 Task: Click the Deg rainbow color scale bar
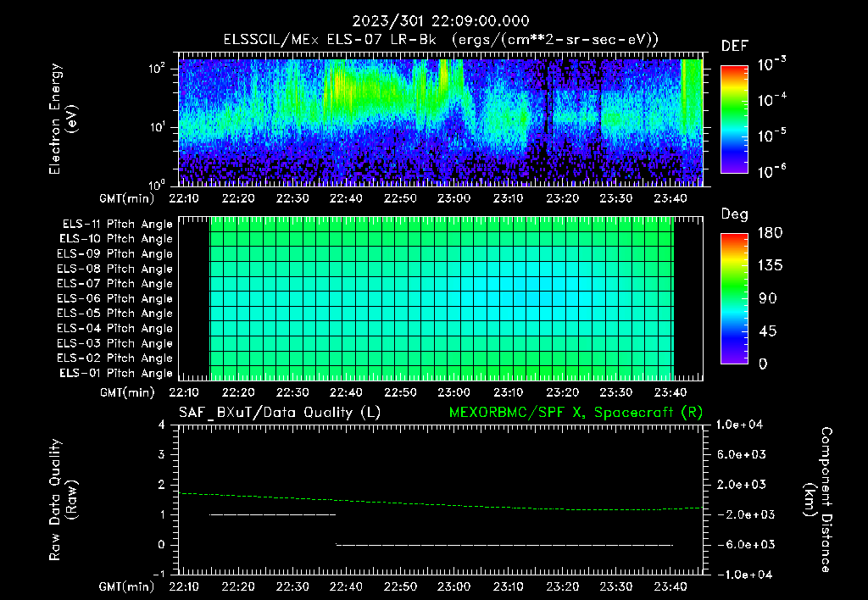pos(735,298)
